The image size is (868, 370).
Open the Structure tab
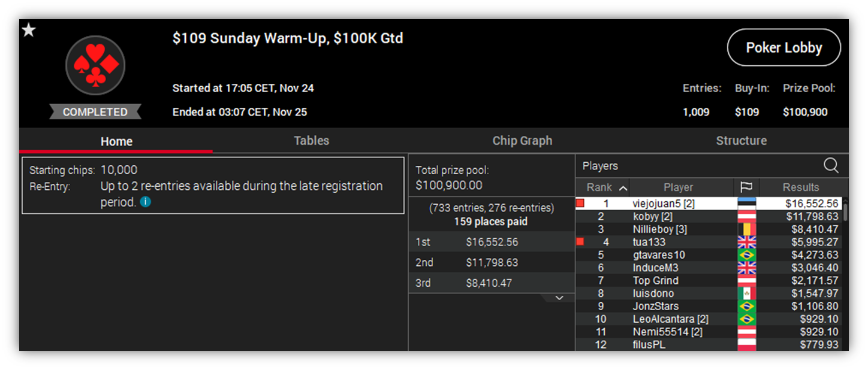(741, 141)
